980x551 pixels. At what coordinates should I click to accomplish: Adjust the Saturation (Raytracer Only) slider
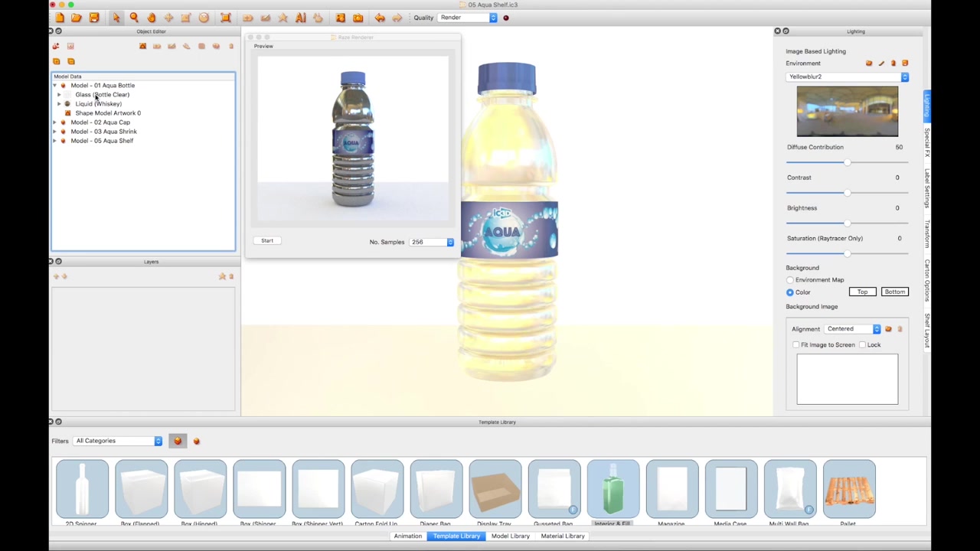tap(847, 253)
